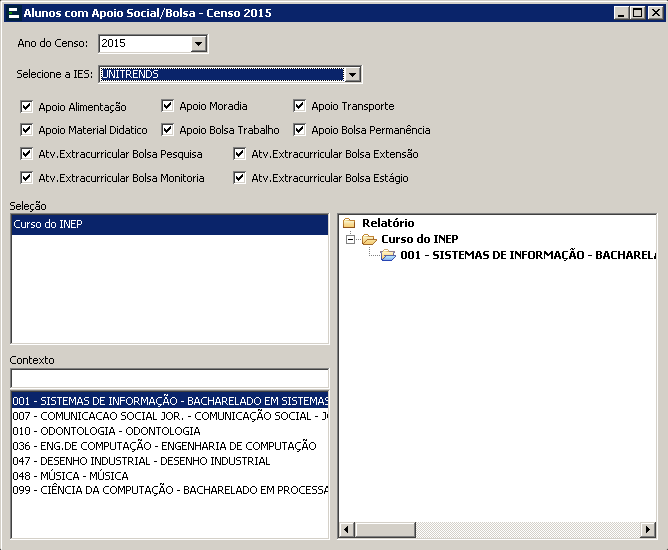
Task: Disable the Apoio Transporte option
Action: (x=300, y=106)
